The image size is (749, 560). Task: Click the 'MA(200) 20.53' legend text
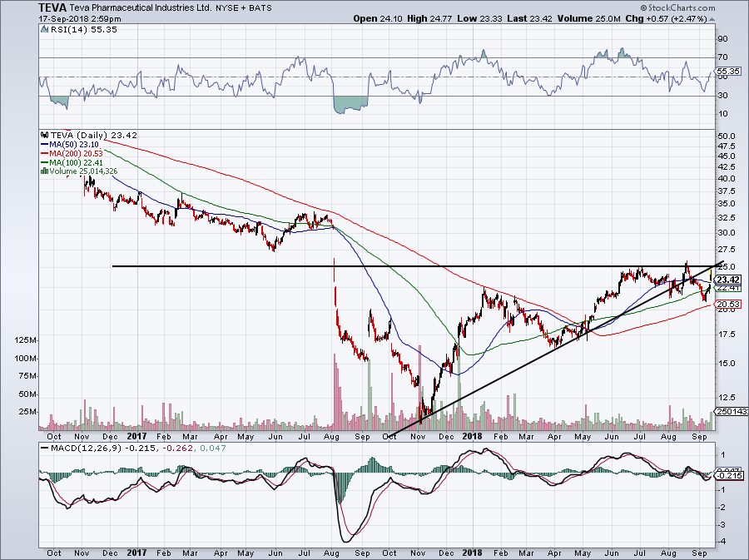click(x=76, y=153)
